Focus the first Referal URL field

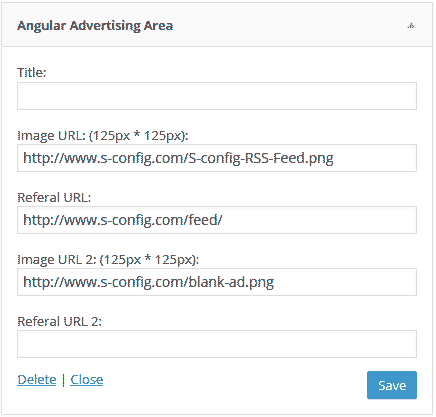click(x=217, y=220)
